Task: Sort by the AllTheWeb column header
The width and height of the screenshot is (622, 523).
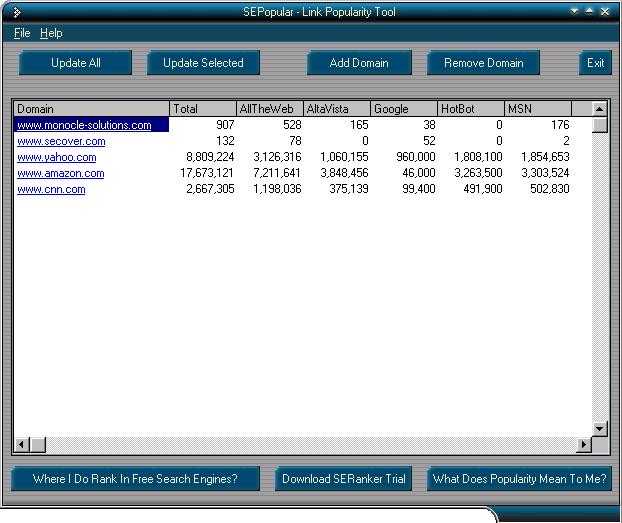Action: 270,109
